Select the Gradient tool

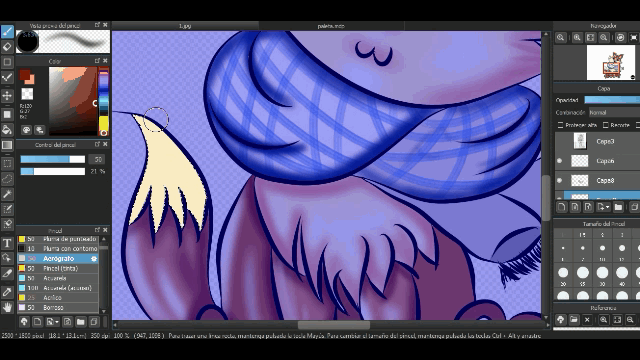click(x=7, y=145)
